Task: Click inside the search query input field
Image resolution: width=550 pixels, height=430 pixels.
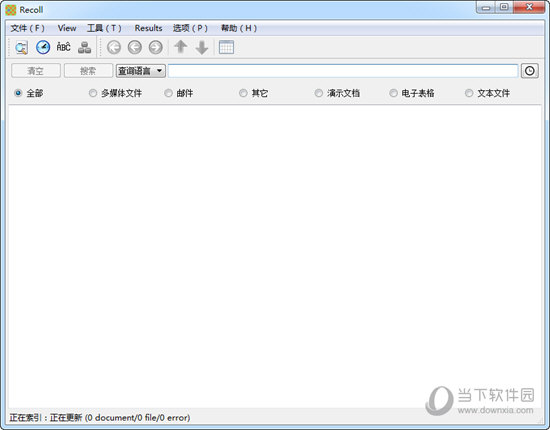Action: click(x=343, y=71)
